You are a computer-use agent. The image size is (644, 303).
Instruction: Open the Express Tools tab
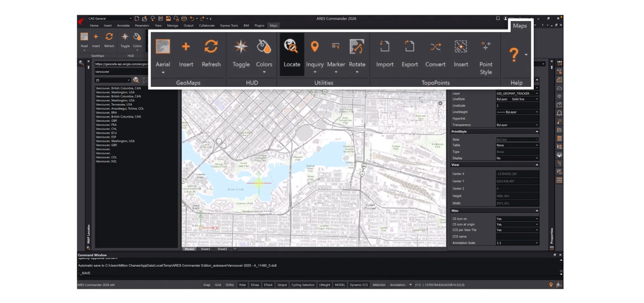tap(229, 26)
